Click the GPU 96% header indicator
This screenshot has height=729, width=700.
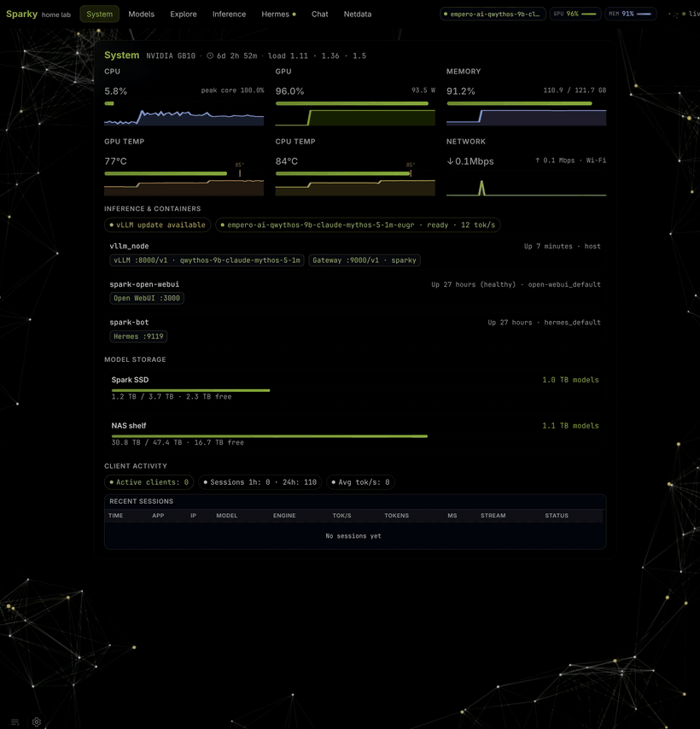point(575,14)
